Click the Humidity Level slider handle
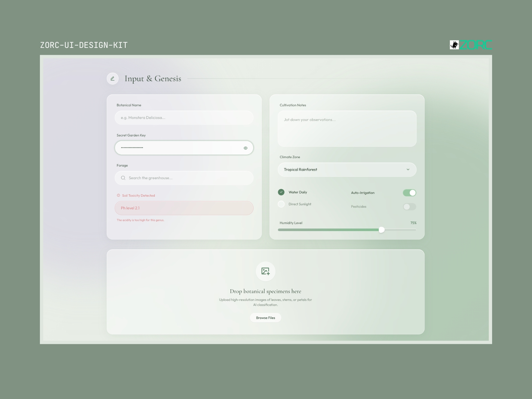532x399 pixels. coord(382,230)
